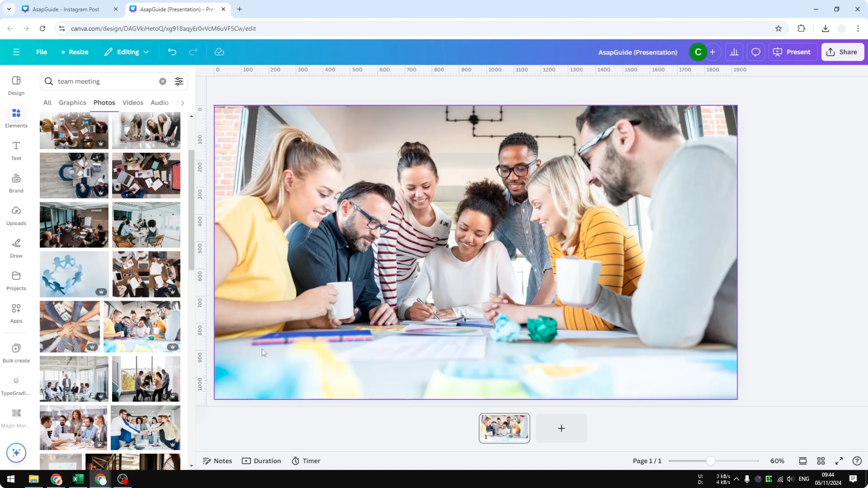Open the Resize option
This screenshot has width=868, height=488.
pos(75,52)
